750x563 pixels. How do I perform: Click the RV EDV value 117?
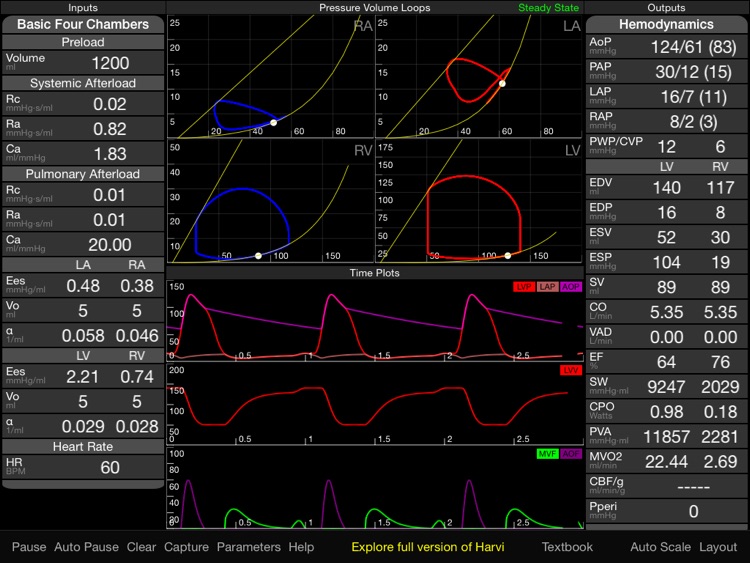coord(720,188)
